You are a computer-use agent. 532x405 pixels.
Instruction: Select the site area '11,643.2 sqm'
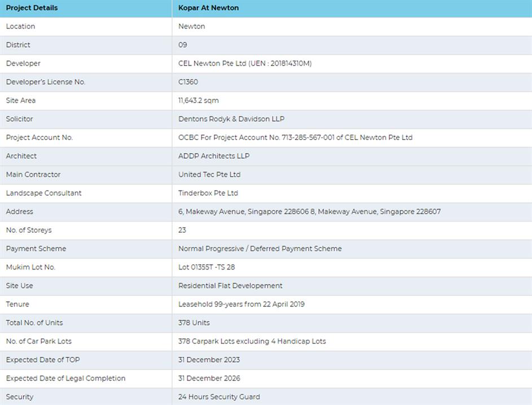point(198,101)
